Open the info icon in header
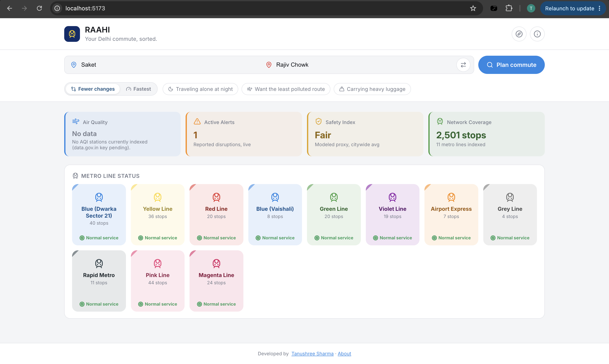The height and width of the screenshot is (364, 609). coord(537,34)
